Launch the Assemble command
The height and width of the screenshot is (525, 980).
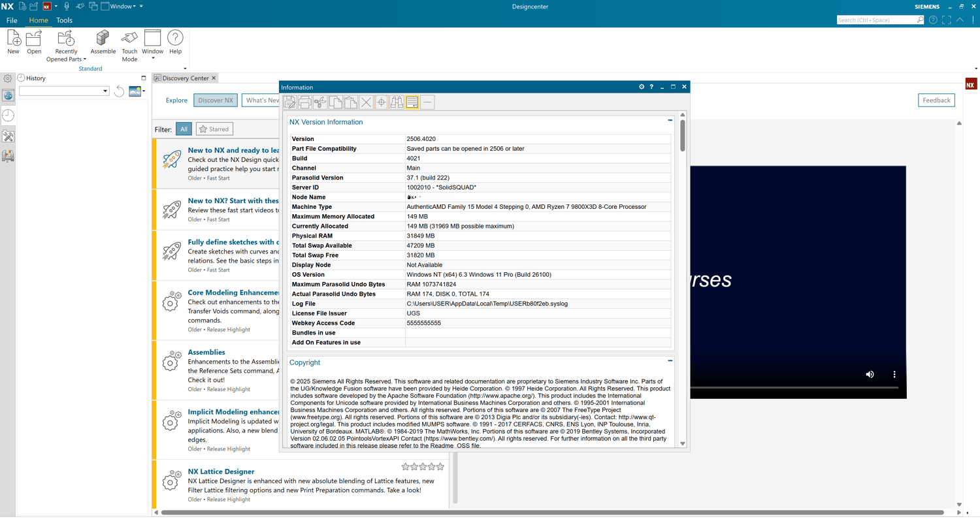(103, 42)
